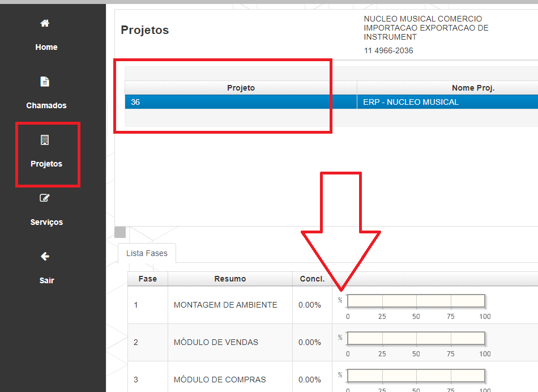Click 0.00% value for MÓDULO DE VENDAS

click(x=309, y=342)
